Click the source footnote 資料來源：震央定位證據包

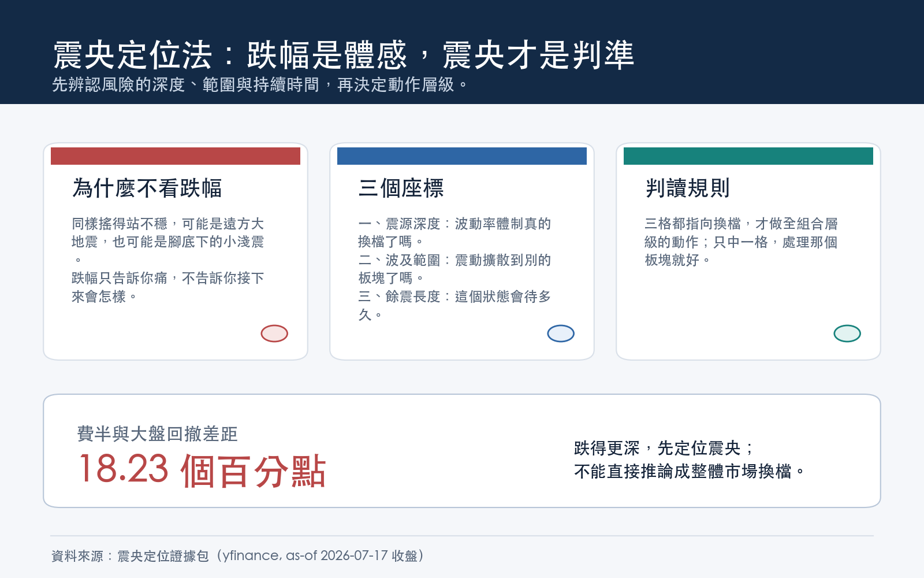click(238, 555)
